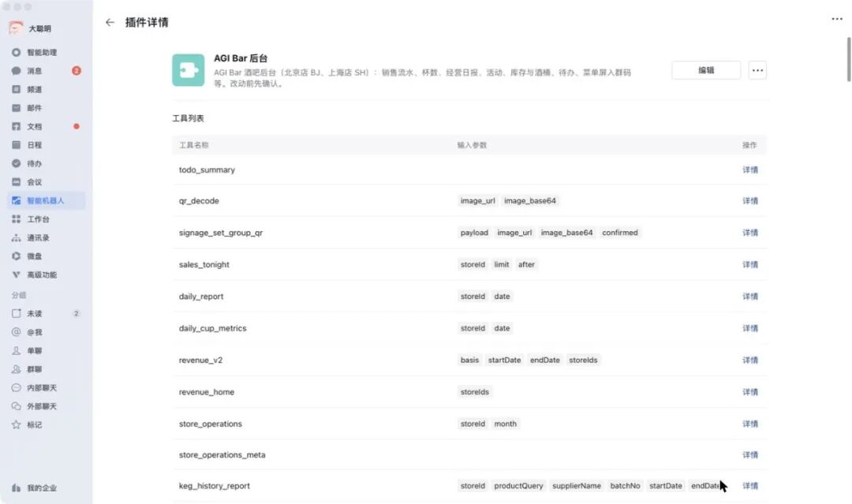Screen dimensions: 852x504
Task: Open 文档 in the sidebar
Action: (47, 126)
